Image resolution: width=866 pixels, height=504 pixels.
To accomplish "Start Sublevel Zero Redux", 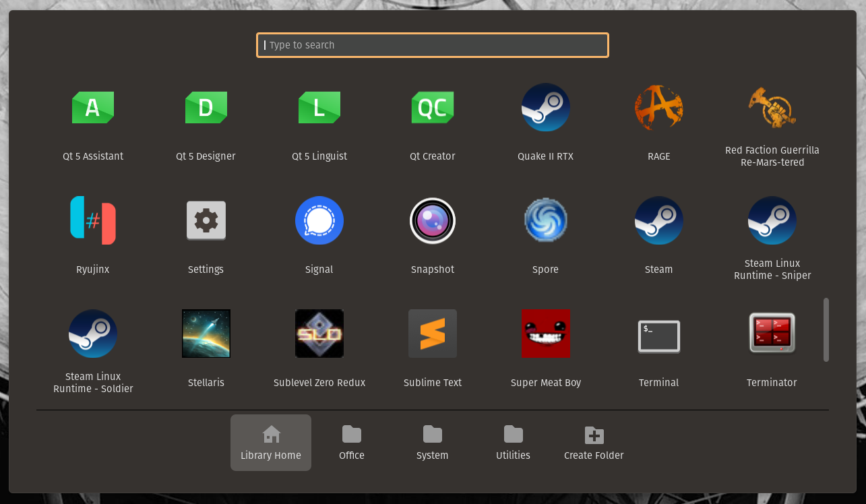I will click(x=319, y=334).
